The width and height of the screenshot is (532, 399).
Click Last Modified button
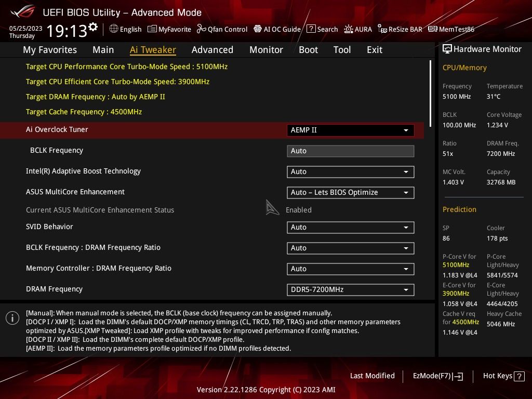(x=372, y=376)
